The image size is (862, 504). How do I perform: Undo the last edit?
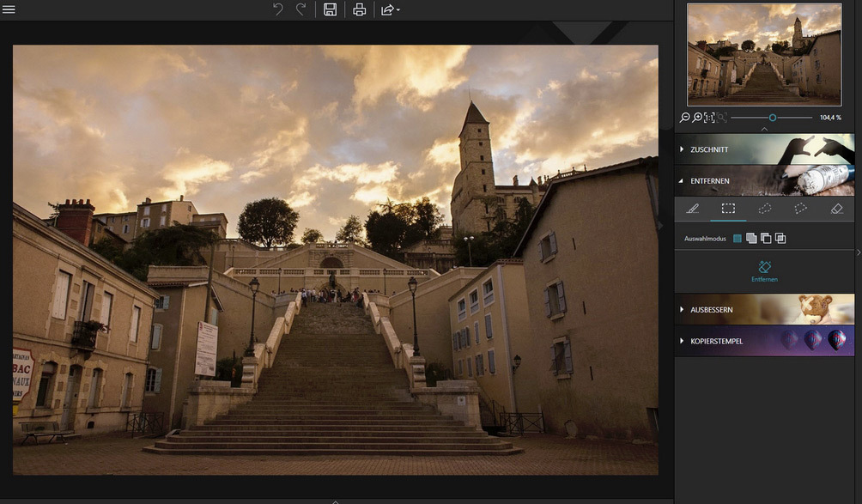tap(277, 9)
